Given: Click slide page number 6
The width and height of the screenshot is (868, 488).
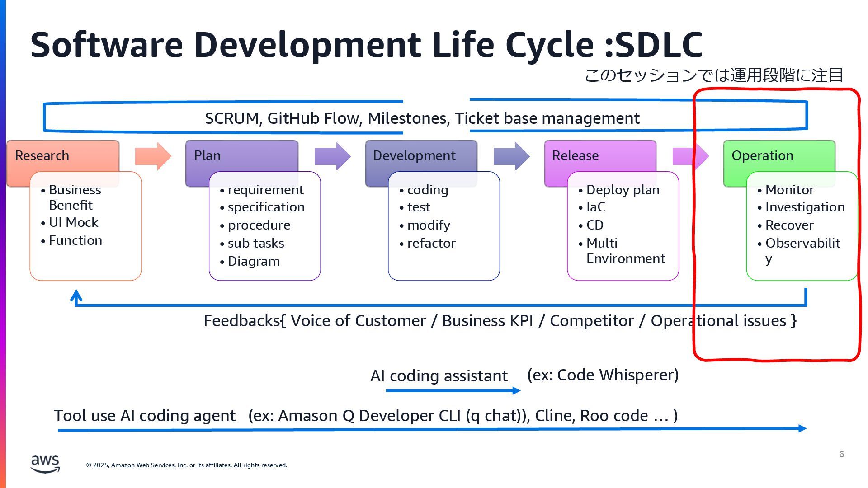Looking at the screenshot, I should (x=841, y=454).
